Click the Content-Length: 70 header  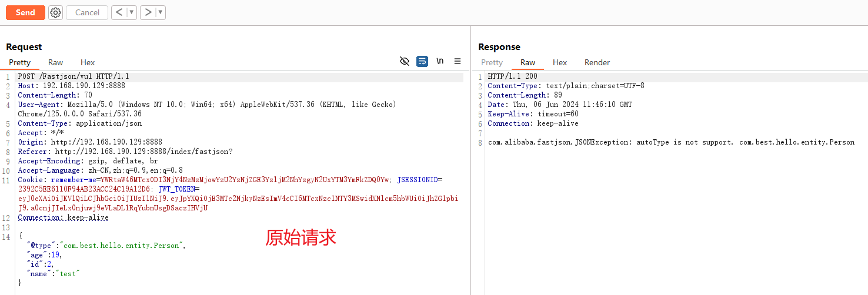pos(55,95)
